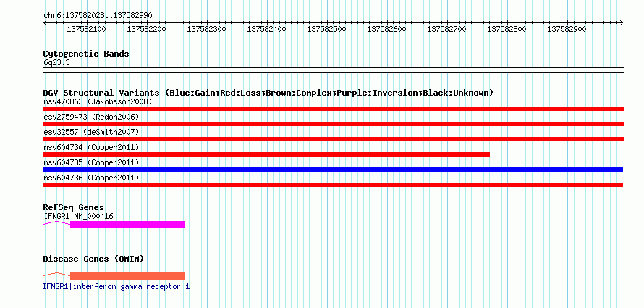Click the RefSeq Genes track title
Screen dimensions: 644x308
point(74,208)
